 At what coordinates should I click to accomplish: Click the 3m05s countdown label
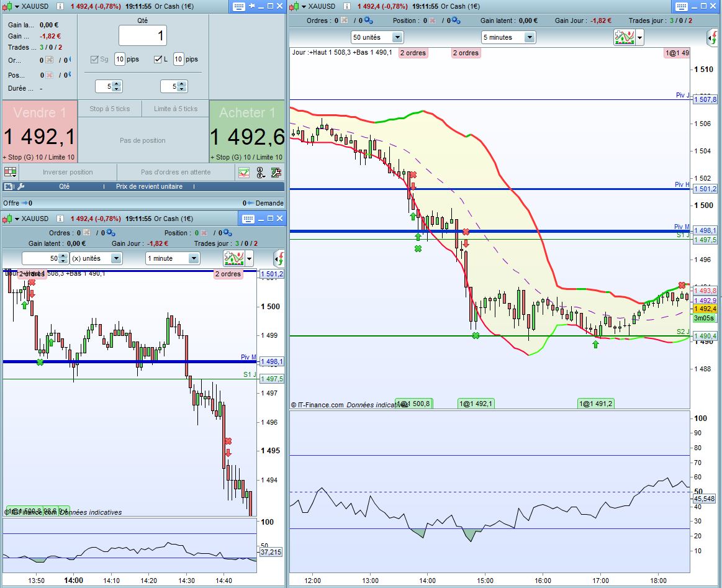click(x=704, y=318)
